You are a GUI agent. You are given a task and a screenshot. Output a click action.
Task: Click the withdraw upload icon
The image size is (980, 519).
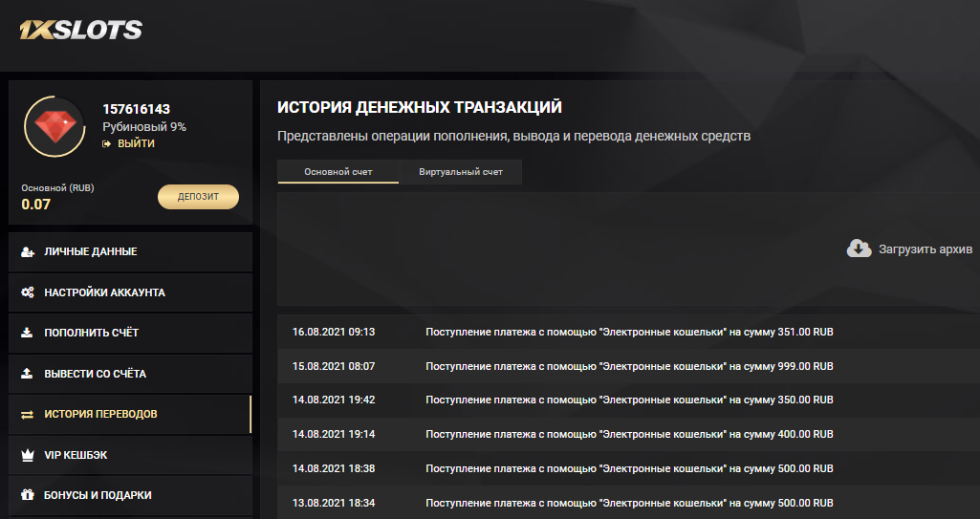(27, 374)
